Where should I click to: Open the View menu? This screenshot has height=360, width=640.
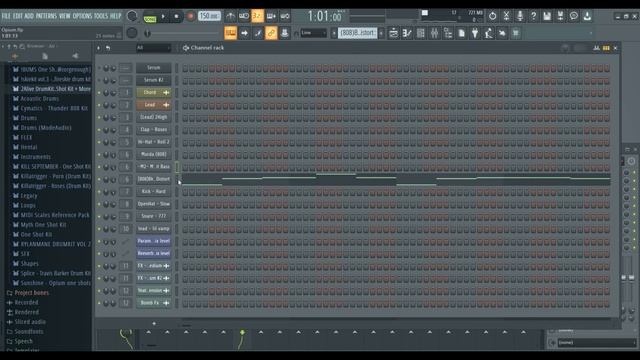click(x=64, y=16)
